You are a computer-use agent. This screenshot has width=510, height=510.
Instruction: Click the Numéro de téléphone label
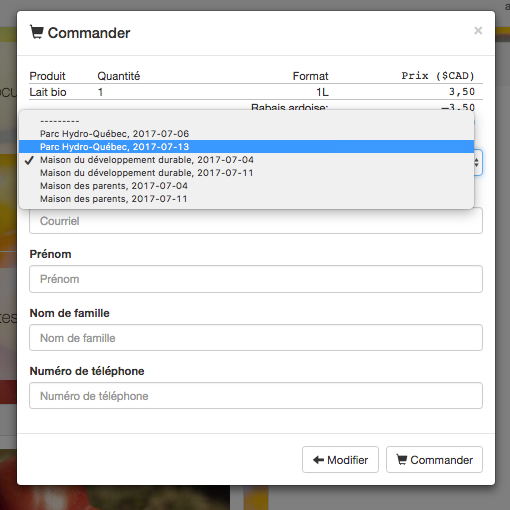tap(87, 371)
